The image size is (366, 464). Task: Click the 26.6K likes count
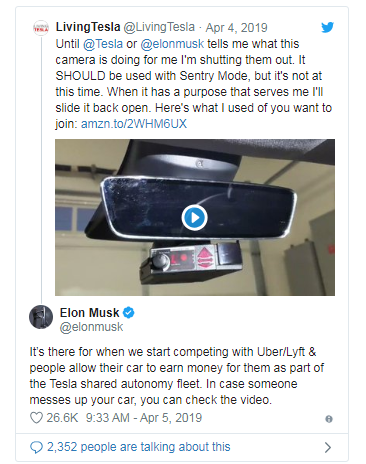[x=62, y=418]
